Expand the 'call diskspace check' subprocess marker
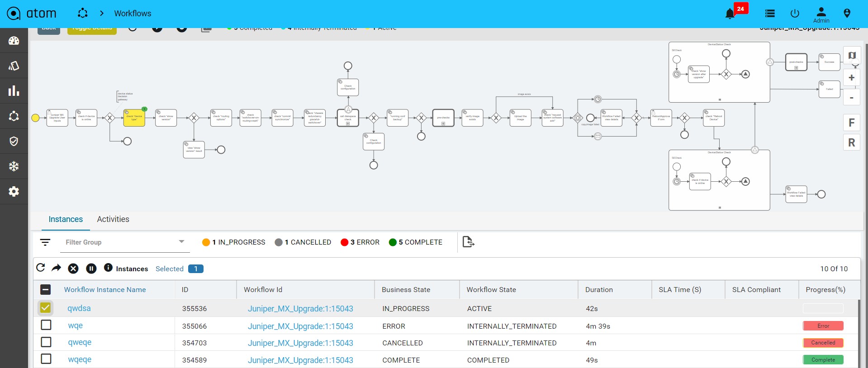The image size is (868, 368). tap(348, 123)
